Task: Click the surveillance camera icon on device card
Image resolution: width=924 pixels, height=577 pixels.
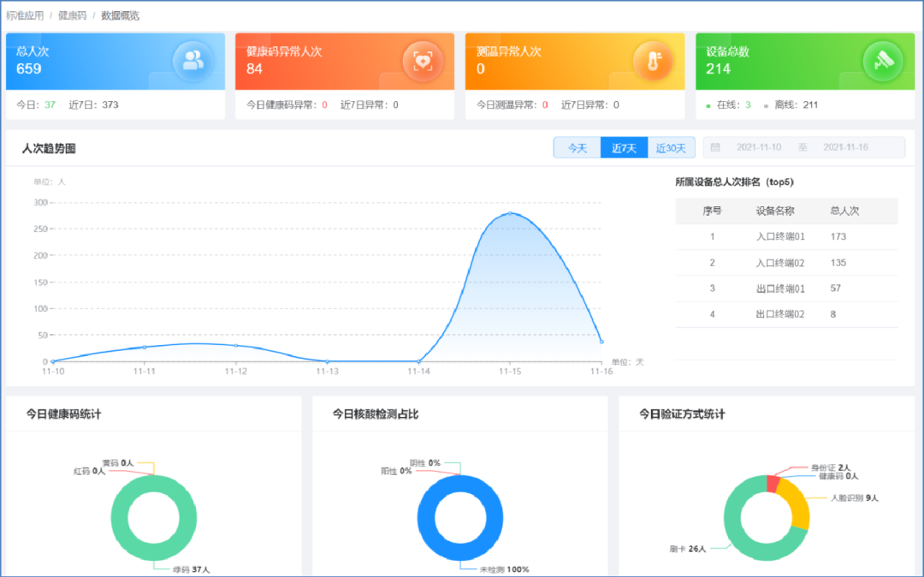Action: tap(882, 60)
